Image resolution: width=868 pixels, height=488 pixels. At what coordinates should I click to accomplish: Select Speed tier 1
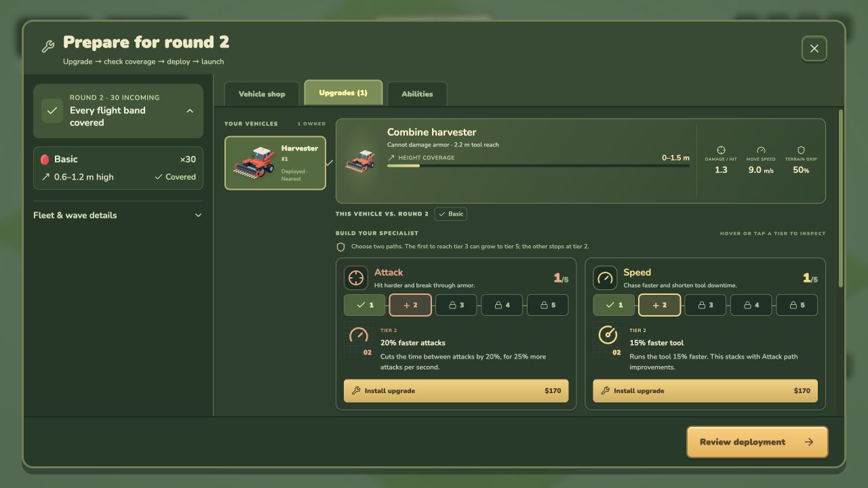(614, 305)
